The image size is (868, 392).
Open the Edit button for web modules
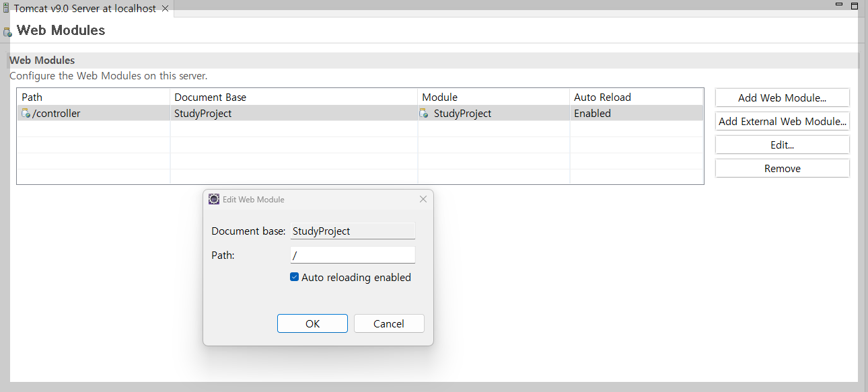[783, 145]
